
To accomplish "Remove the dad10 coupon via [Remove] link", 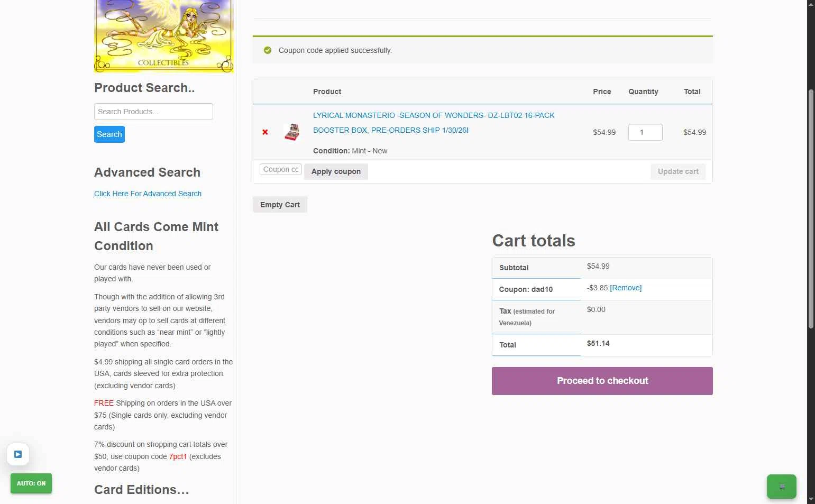I will [626, 288].
